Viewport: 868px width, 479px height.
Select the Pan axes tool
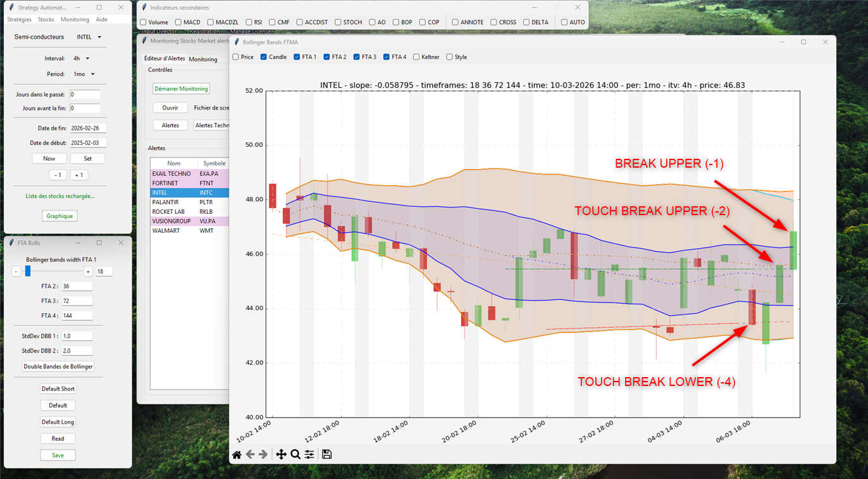(281, 454)
